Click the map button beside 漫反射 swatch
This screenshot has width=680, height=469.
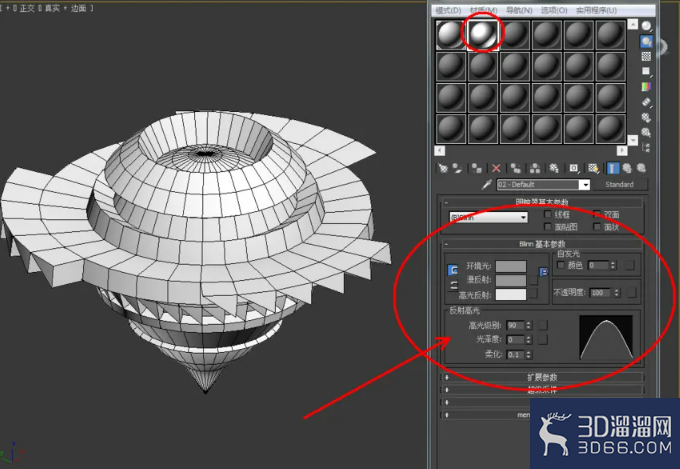534,280
